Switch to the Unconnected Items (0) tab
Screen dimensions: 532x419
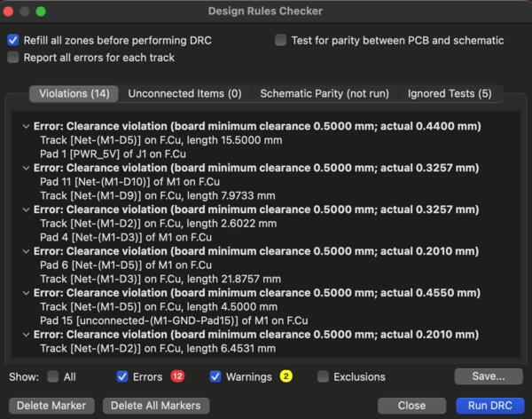[x=184, y=93]
